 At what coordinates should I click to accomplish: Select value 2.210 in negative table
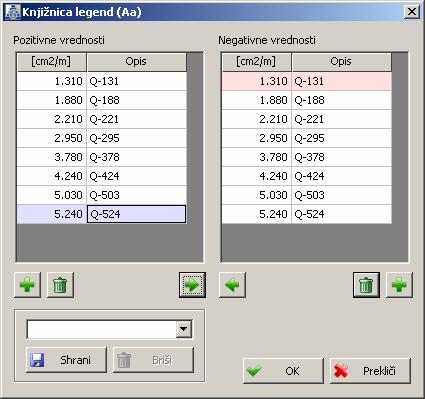[x=257, y=119]
